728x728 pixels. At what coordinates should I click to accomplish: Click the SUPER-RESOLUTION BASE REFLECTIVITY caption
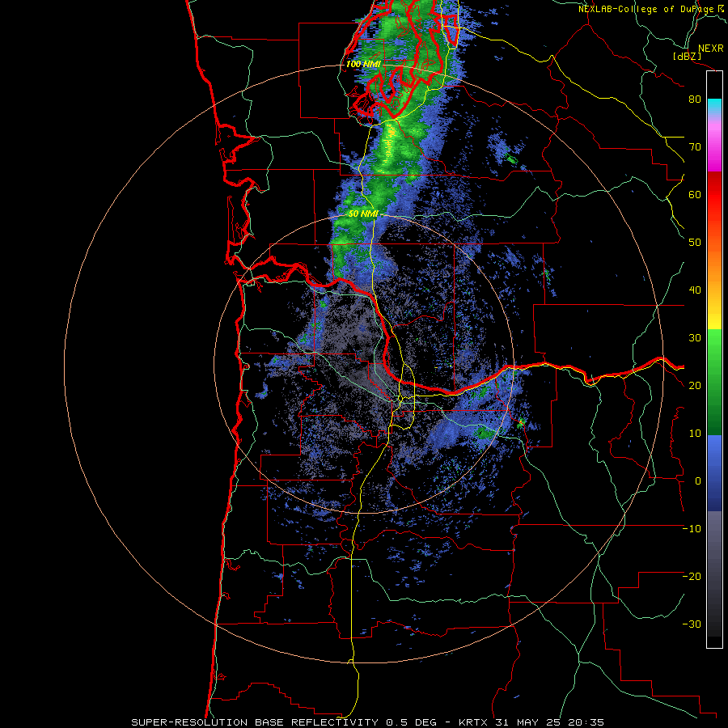255,722
